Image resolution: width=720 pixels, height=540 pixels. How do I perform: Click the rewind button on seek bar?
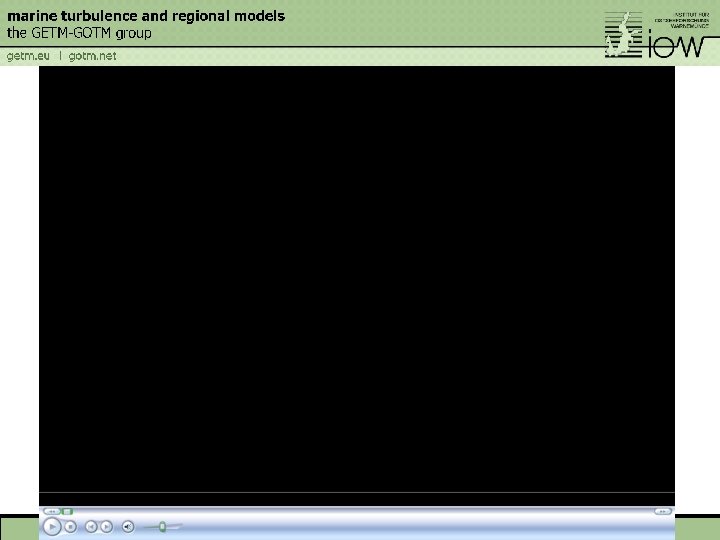click(x=51, y=511)
